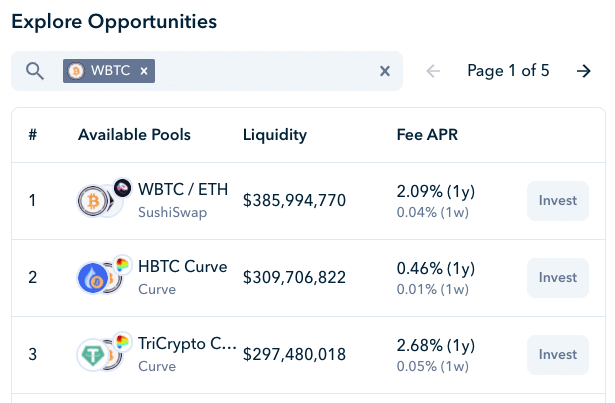Viewport: 615px width, 403px height.
Task: Go to the previous page arrow
Action: (x=433, y=71)
